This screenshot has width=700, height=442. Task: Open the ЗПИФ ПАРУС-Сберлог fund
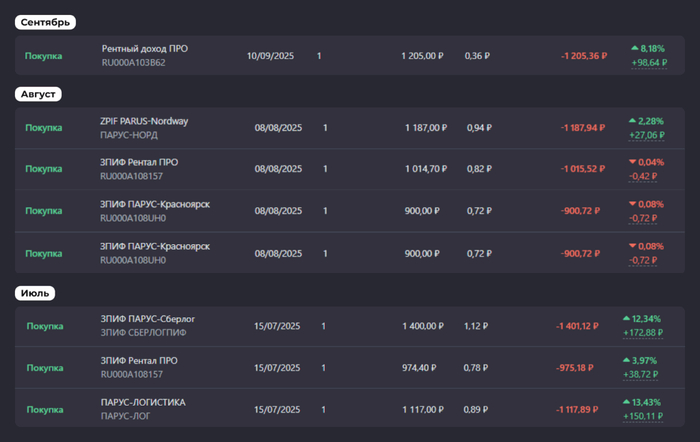[148, 319]
